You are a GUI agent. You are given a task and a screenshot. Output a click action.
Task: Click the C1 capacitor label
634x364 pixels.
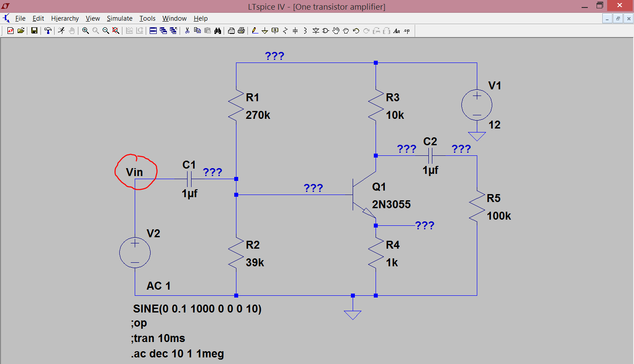(x=189, y=165)
